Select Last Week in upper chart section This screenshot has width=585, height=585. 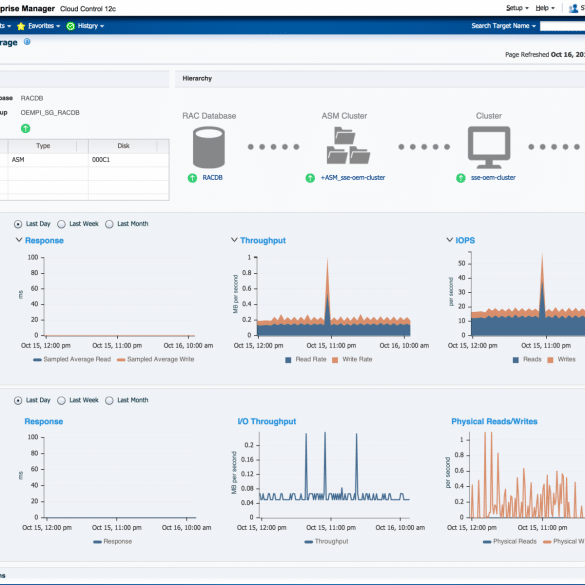pos(61,224)
